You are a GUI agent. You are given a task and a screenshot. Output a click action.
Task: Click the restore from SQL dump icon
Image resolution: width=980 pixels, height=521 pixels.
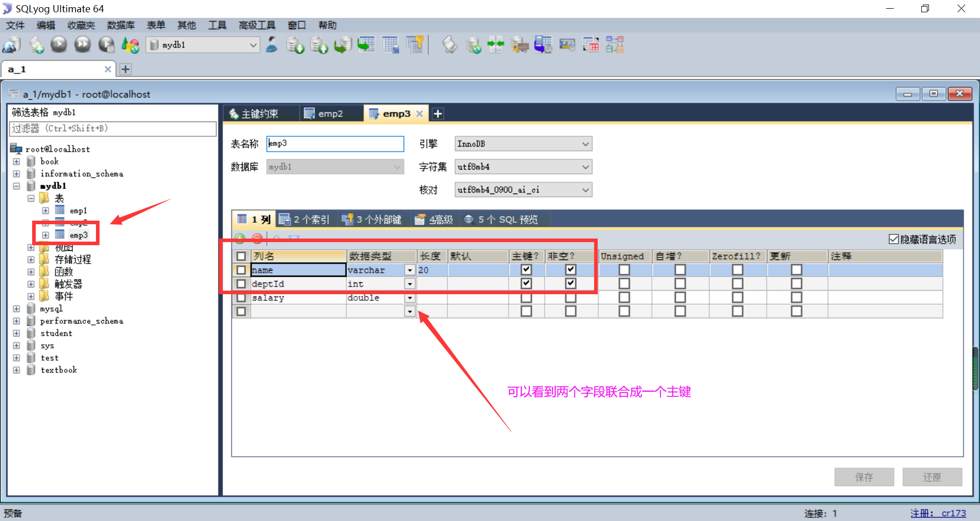pos(342,45)
